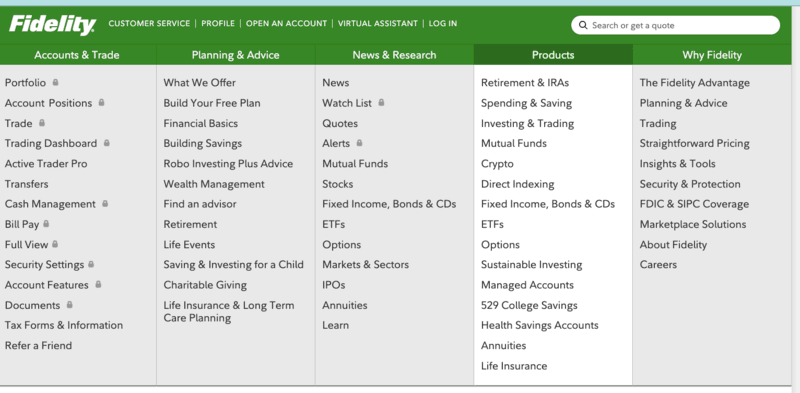Click the Learn link

(x=335, y=325)
